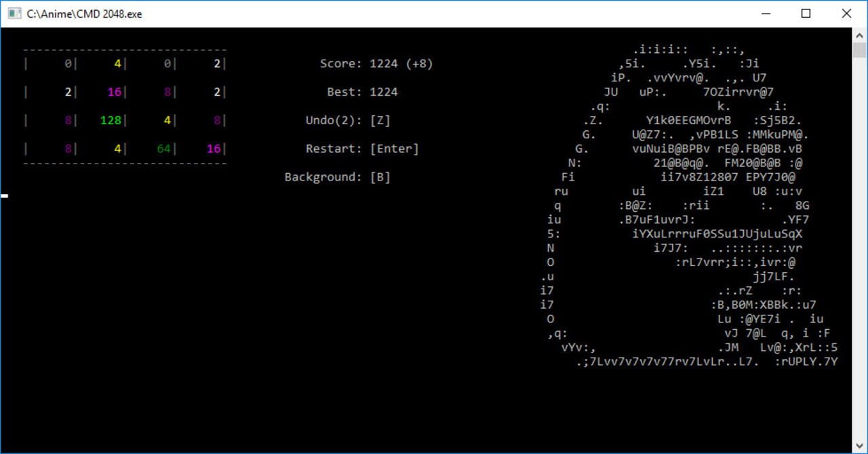The image size is (868, 454).
Task: Select the 128 tile on the game board
Action: point(110,120)
